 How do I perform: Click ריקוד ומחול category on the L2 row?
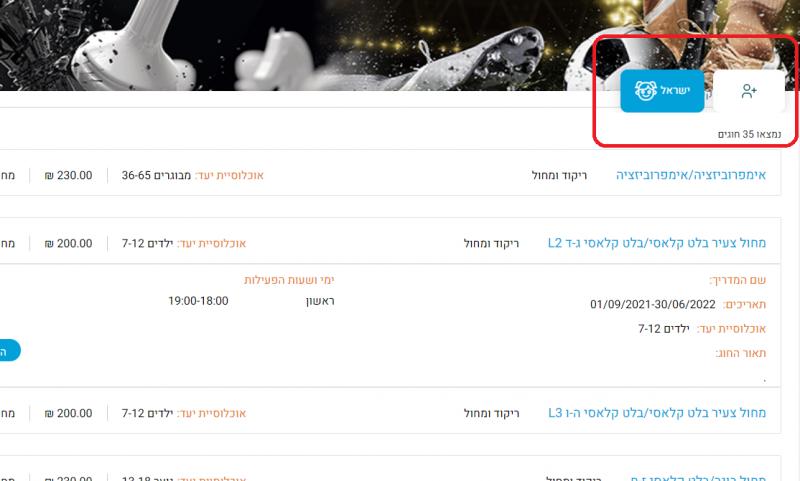pos(491,244)
